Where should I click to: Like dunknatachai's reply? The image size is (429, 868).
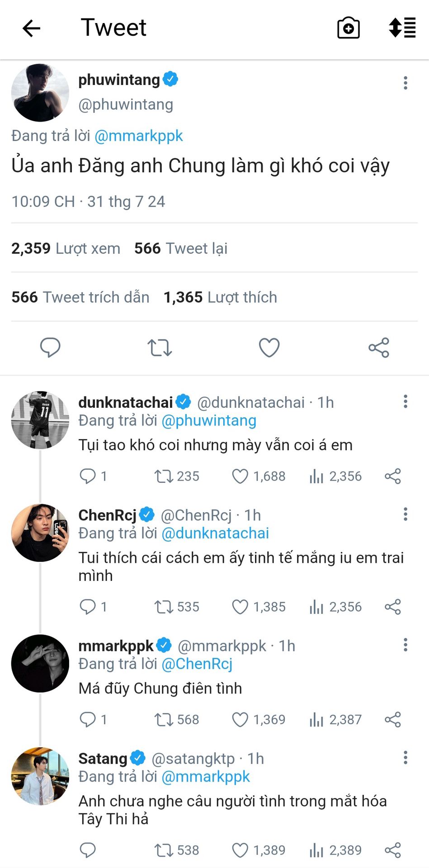pos(240,476)
